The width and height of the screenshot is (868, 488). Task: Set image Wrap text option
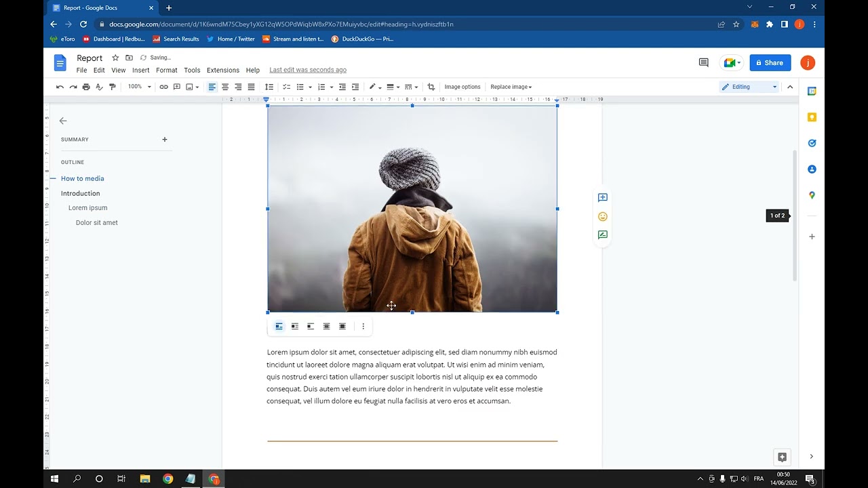tap(295, 326)
